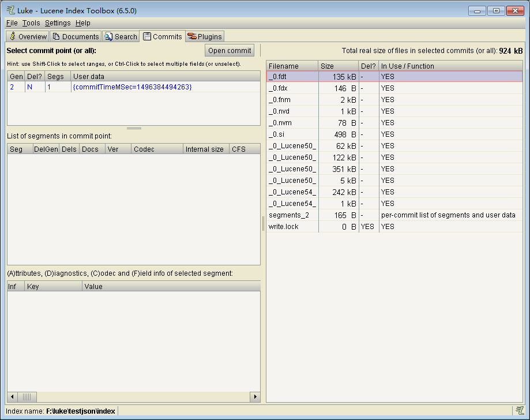Viewport: 530px width, 420px height.
Task: Click the CFS column header
Action: [x=245, y=149]
